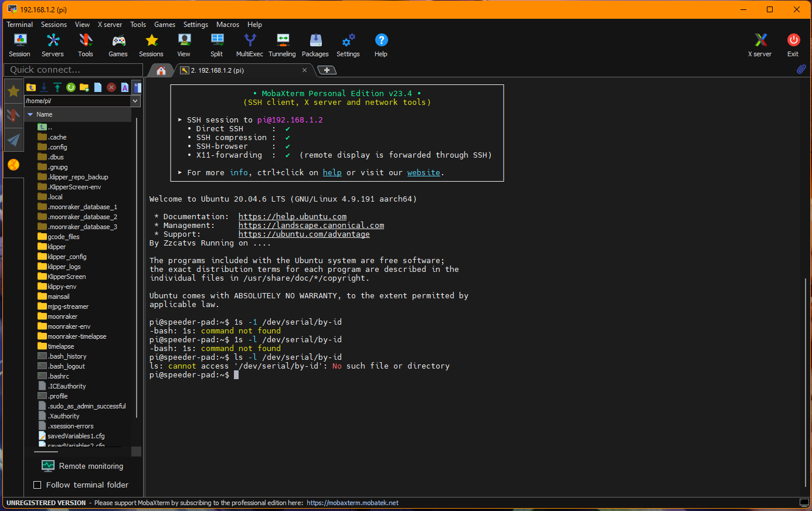Open the Macros paper-plane sidebar tab
This screenshot has width=812, height=511.
pyautogui.click(x=13, y=139)
